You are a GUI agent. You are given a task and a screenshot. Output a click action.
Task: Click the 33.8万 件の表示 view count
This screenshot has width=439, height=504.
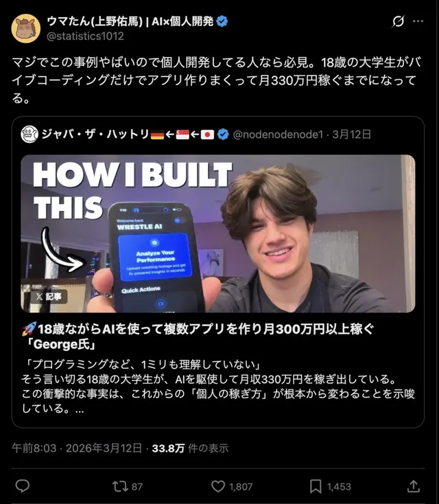coord(190,448)
